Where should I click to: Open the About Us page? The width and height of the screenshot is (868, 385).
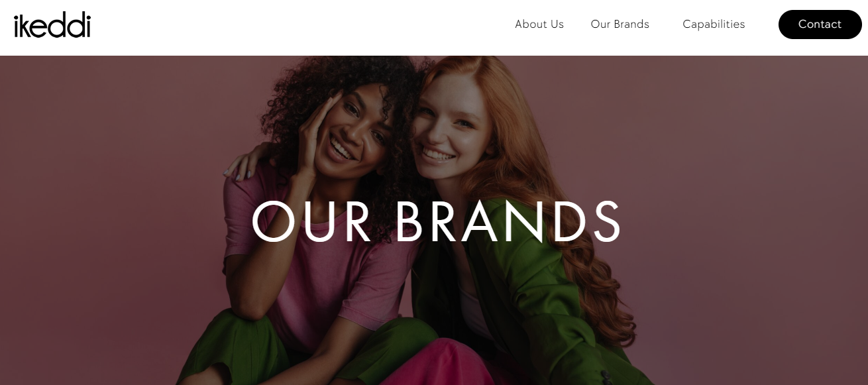[x=539, y=25]
